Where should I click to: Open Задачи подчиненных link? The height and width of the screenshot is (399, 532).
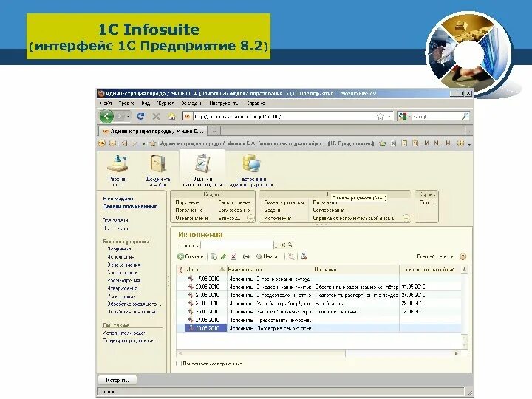point(130,206)
